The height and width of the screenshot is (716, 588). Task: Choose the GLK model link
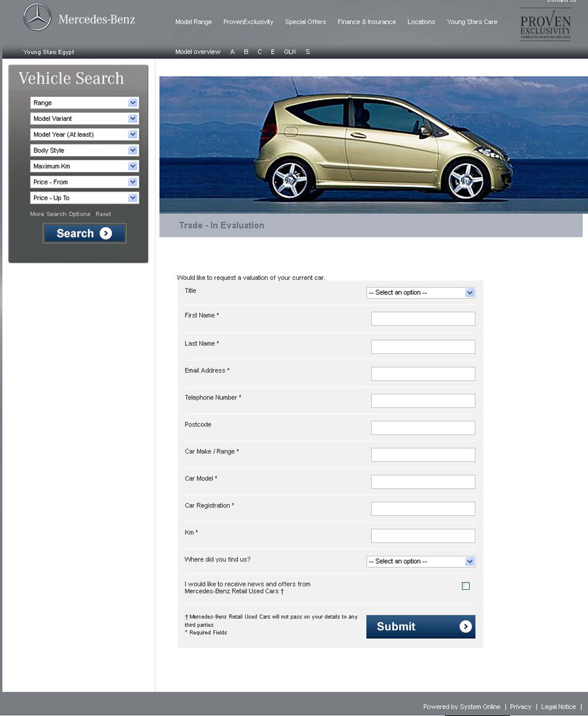290,52
